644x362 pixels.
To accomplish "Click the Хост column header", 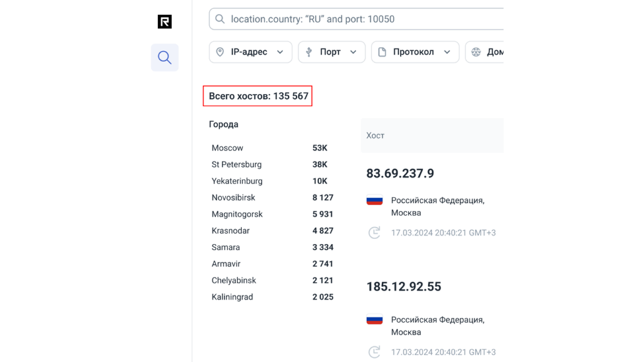I will (x=376, y=135).
